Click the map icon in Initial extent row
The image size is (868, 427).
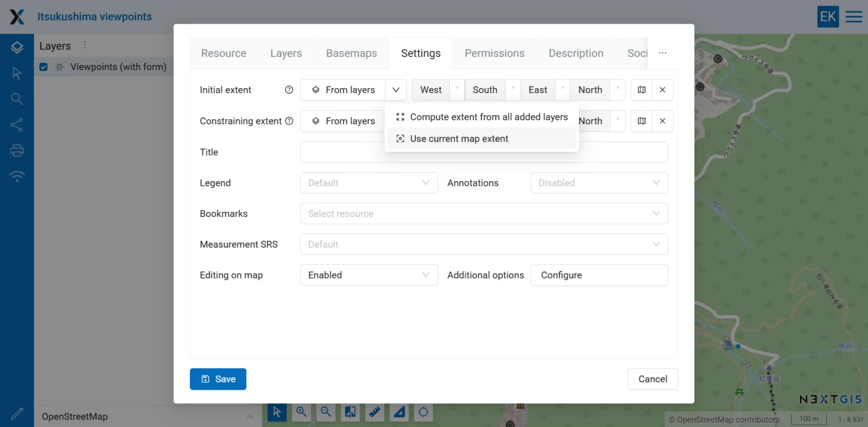pyautogui.click(x=641, y=90)
